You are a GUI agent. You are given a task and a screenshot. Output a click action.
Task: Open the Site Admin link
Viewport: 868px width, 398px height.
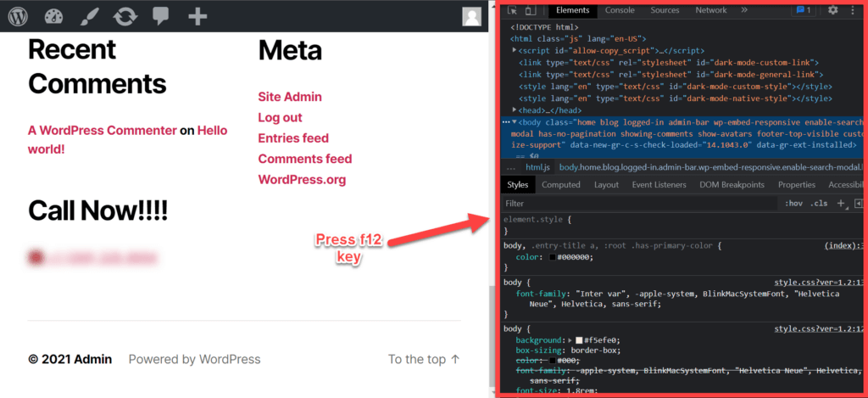click(x=290, y=97)
